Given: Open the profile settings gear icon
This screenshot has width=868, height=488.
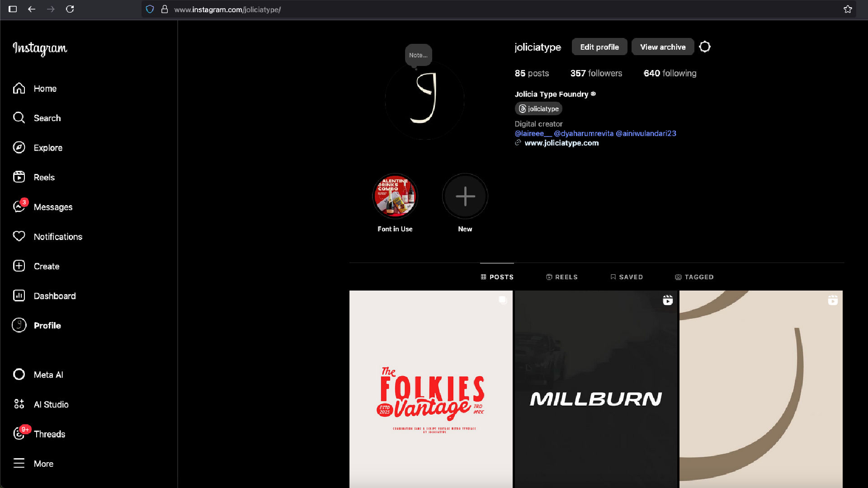Looking at the screenshot, I should point(705,47).
